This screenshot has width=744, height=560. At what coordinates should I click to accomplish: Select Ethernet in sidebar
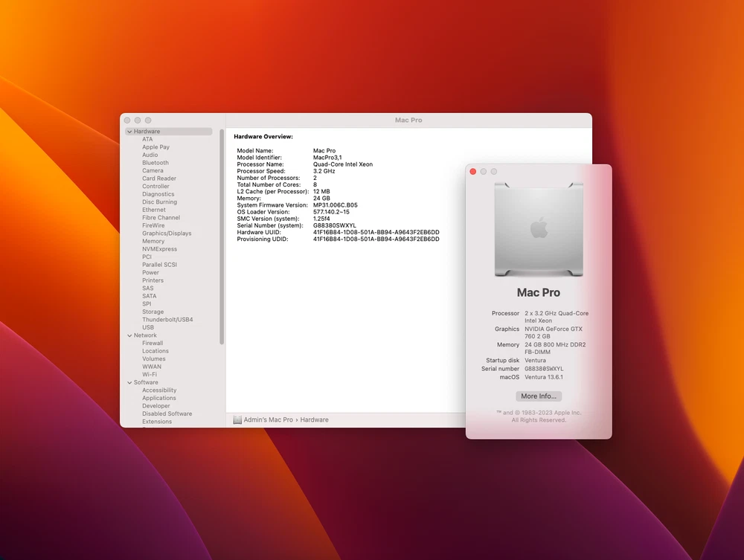coord(154,210)
